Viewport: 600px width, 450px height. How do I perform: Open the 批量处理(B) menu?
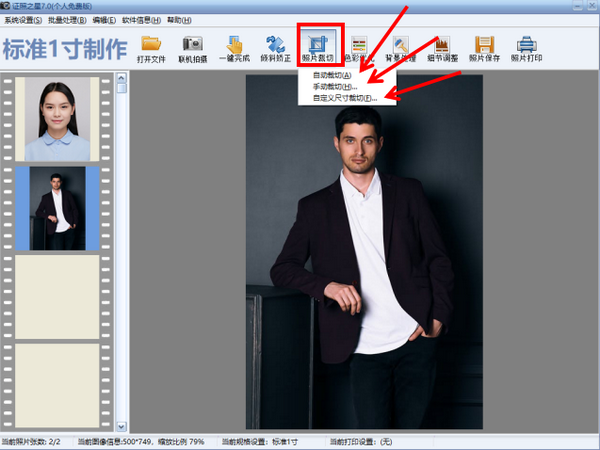pos(68,20)
